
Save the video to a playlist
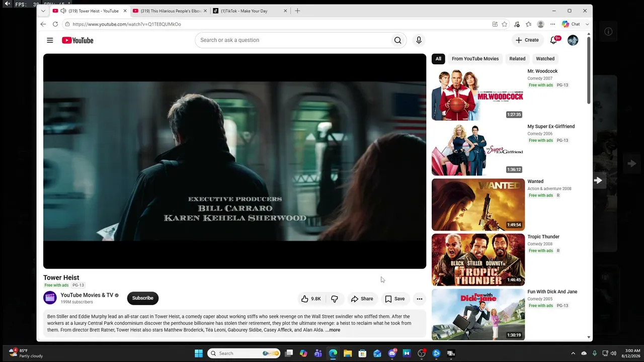point(394,299)
